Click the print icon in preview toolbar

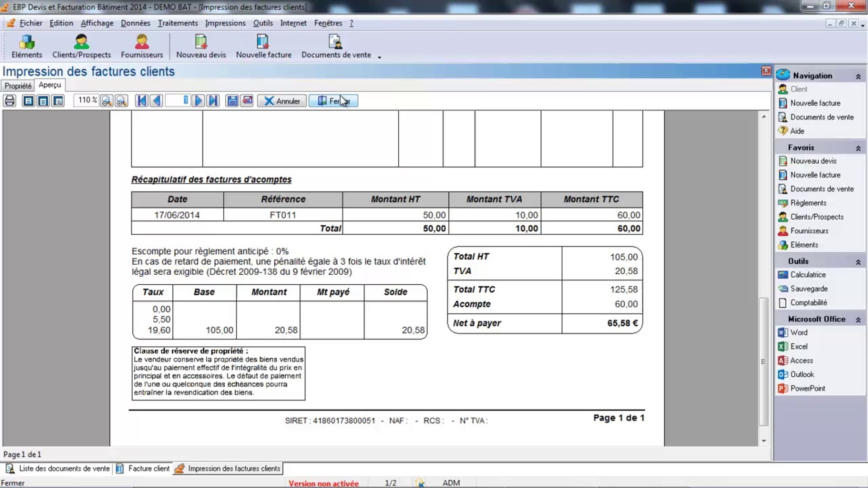9,101
